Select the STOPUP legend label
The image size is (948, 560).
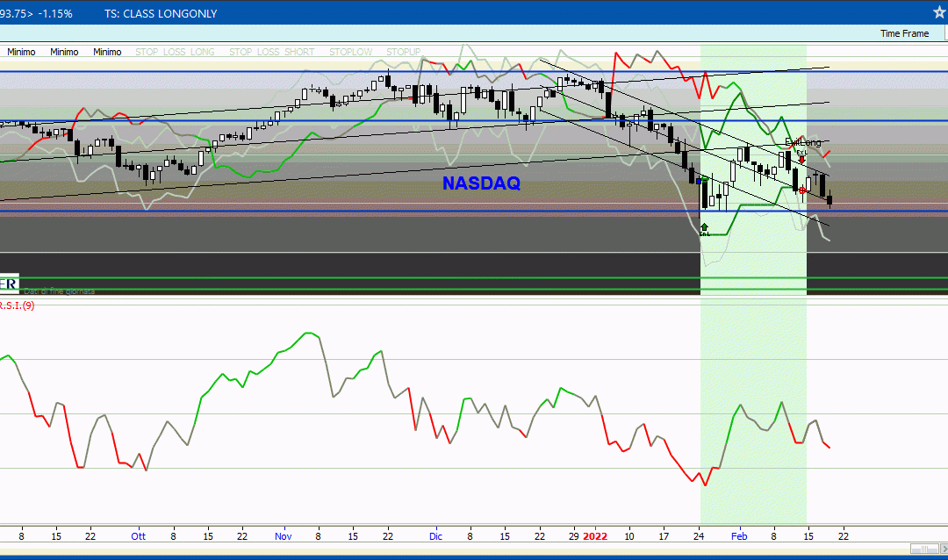pos(403,52)
